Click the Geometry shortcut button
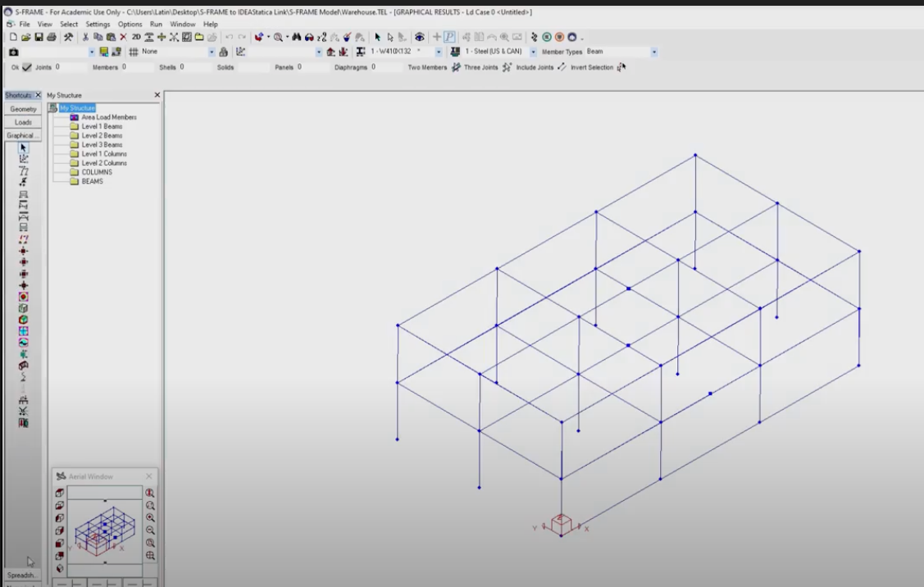 [23, 109]
